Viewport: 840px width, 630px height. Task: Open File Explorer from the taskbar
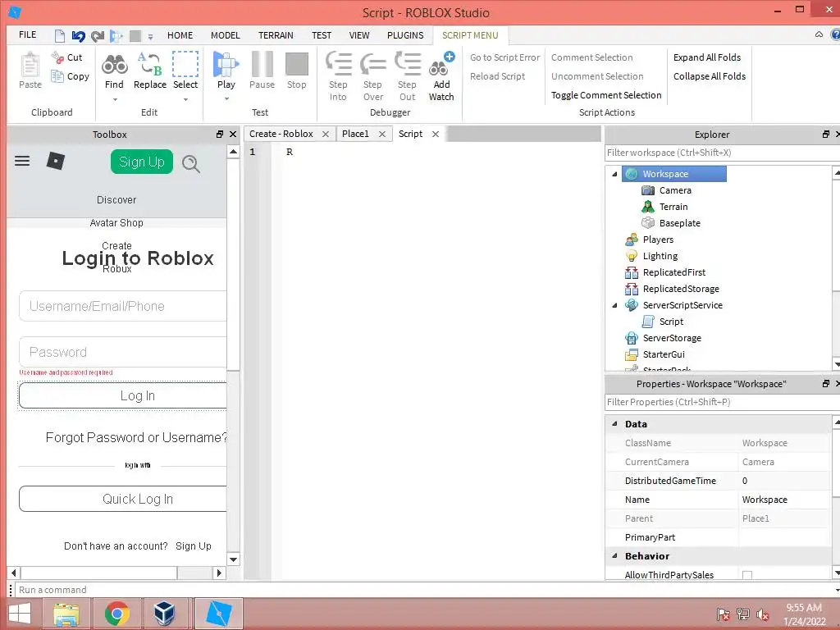(66, 614)
